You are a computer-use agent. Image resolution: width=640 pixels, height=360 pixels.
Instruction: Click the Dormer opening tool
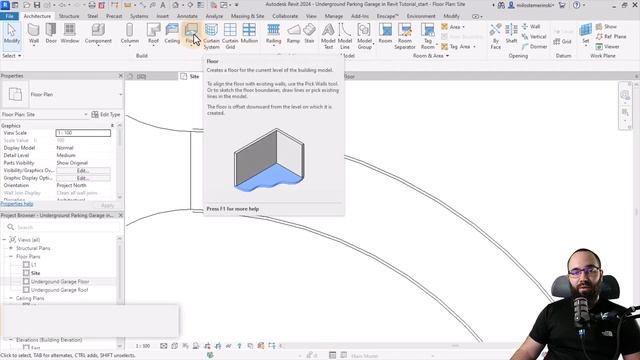(534, 47)
